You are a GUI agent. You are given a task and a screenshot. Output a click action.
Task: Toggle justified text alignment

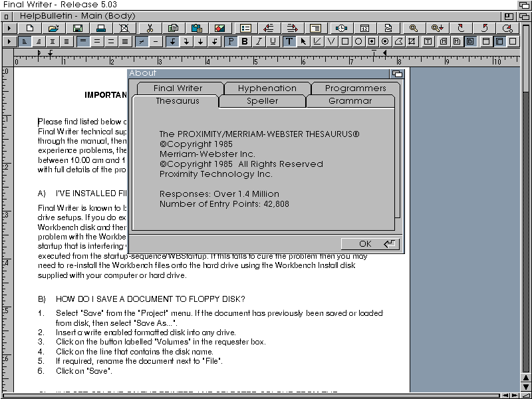coord(66,41)
